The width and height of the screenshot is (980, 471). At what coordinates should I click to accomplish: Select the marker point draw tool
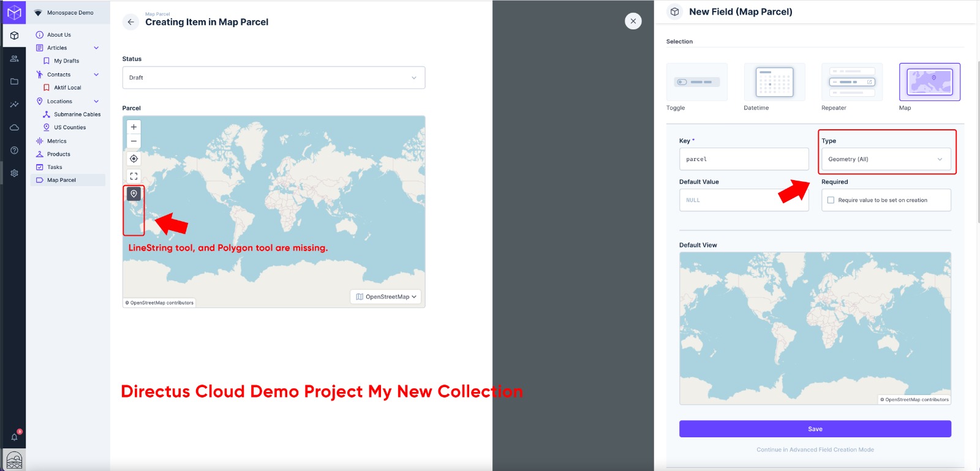[134, 194]
